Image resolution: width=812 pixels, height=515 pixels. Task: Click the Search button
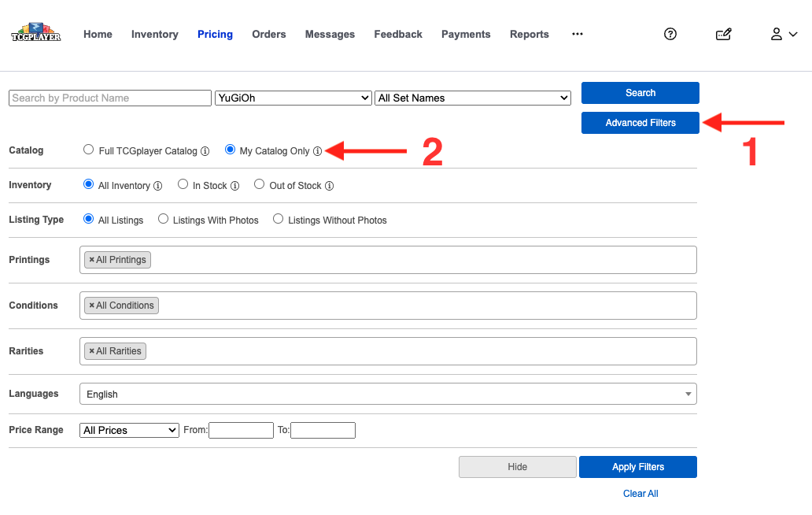click(x=640, y=93)
